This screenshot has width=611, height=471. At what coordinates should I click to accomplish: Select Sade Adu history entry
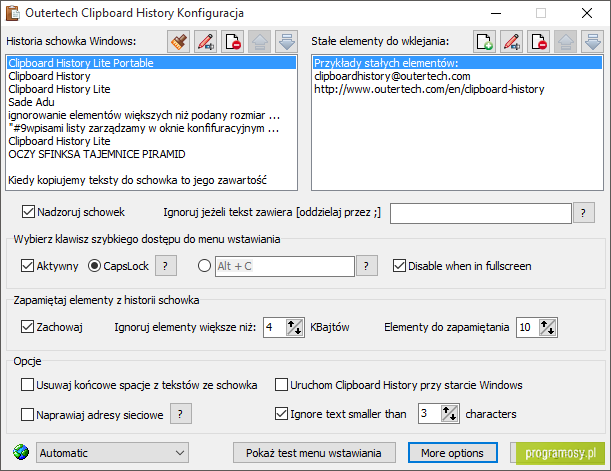[x=152, y=102]
